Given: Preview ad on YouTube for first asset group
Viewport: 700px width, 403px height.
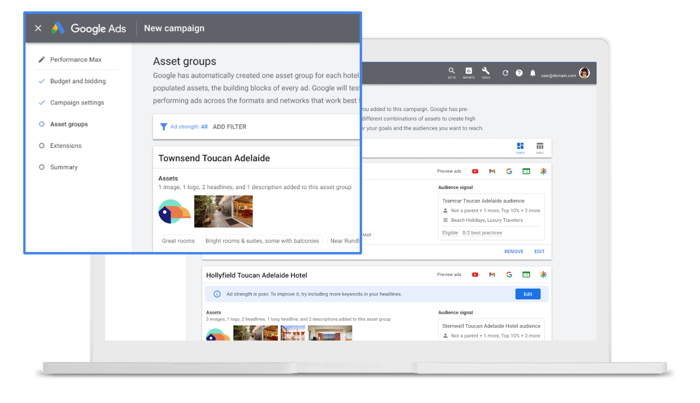Looking at the screenshot, I should pyautogui.click(x=475, y=171).
